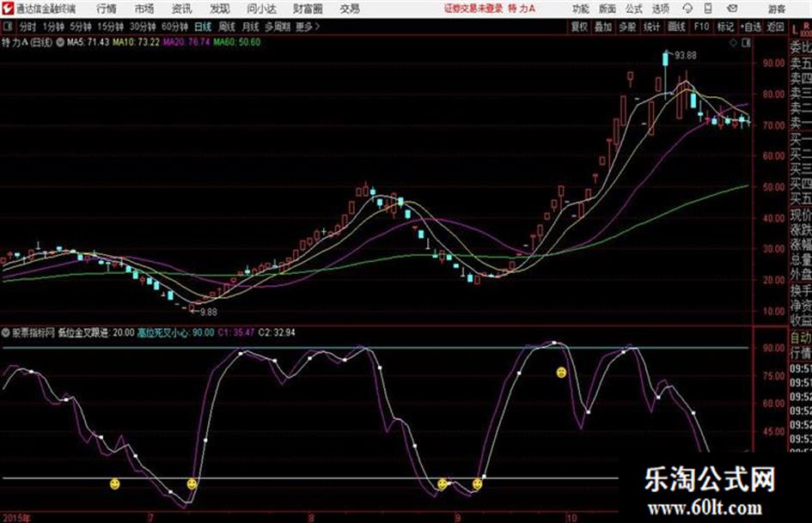Switch to 15分钟 period tab

(111, 27)
